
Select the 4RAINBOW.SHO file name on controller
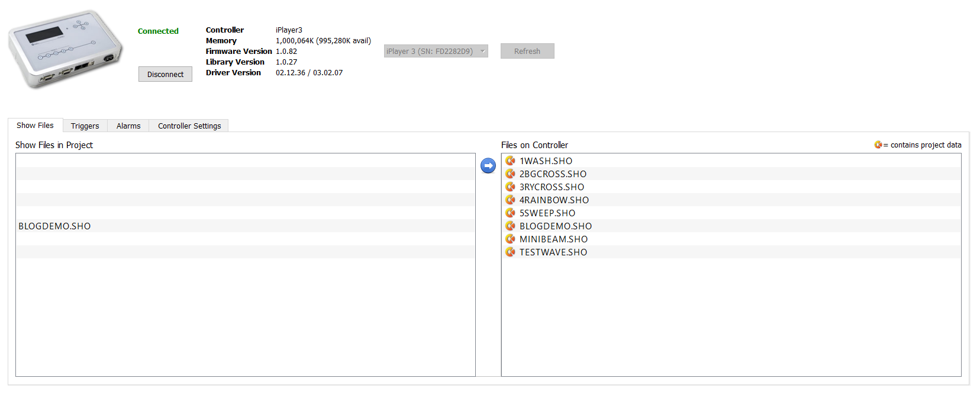click(x=554, y=200)
